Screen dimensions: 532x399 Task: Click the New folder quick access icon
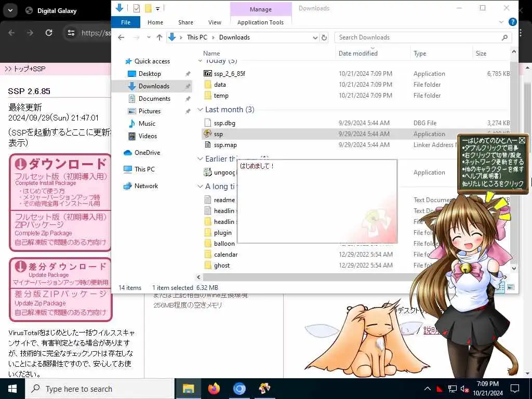click(148, 8)
